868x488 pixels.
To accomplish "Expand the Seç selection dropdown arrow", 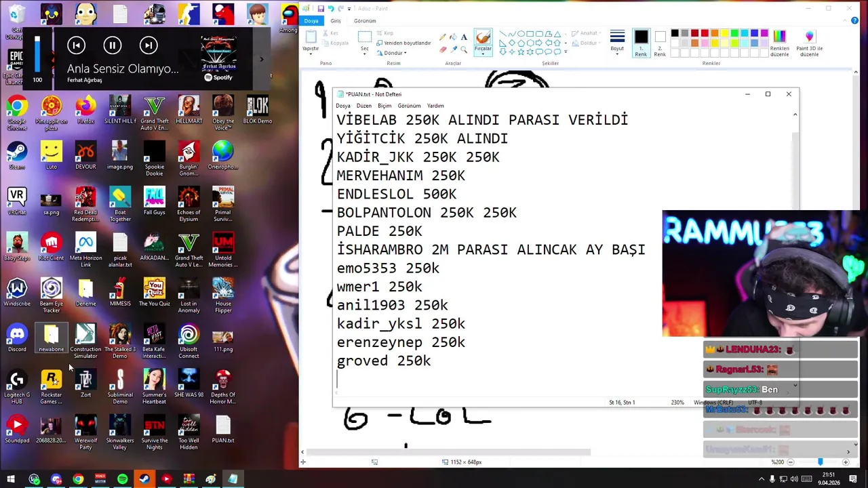I will tap(365, 53).
